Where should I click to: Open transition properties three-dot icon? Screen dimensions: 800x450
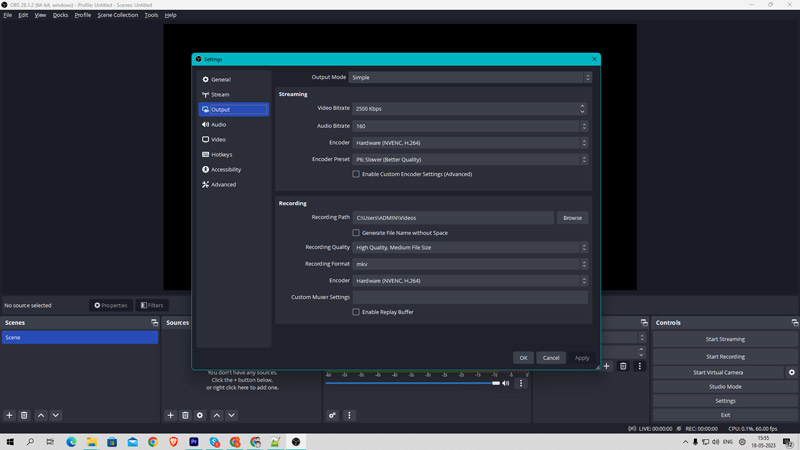pos(639,366)
